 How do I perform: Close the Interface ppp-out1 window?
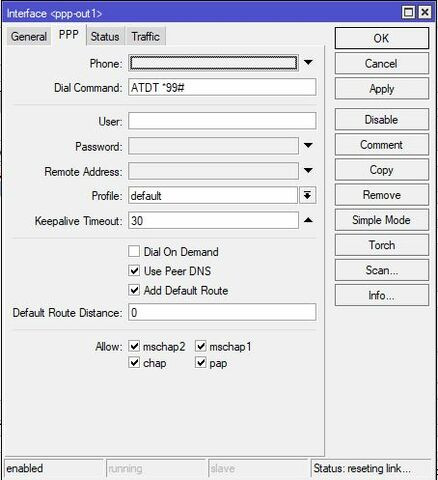point(425,13)
